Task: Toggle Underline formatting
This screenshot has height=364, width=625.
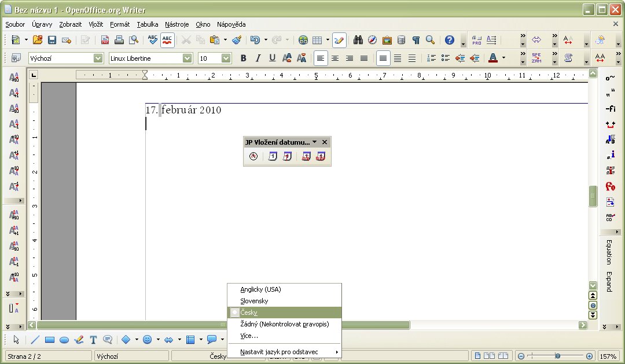Action: [x=272, y=58]
